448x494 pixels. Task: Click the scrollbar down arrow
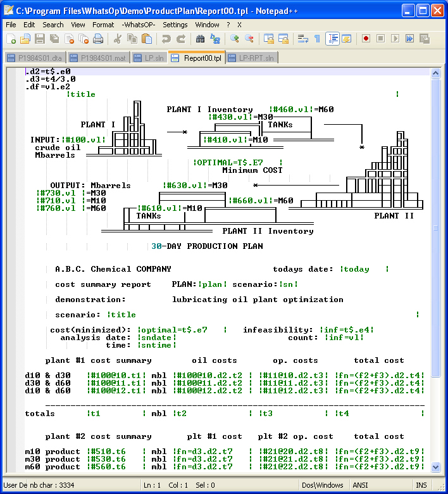pos(435,467)
